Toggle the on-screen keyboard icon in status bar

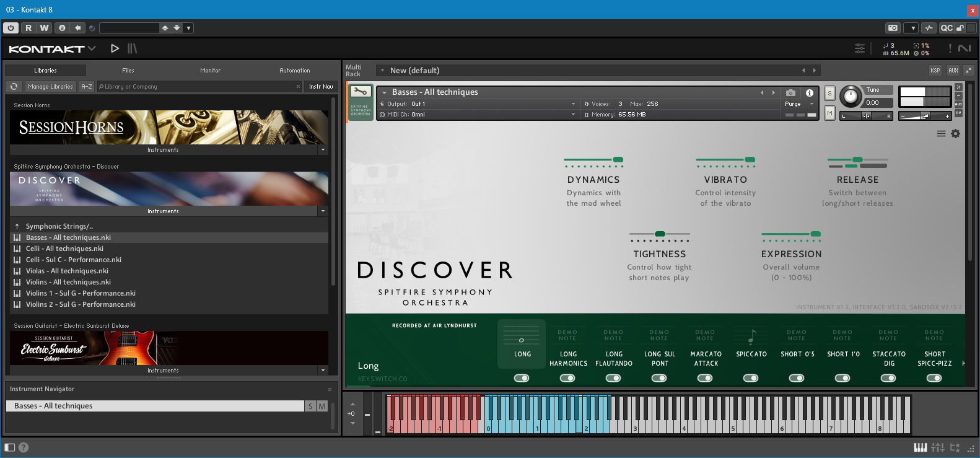(920, 447)
